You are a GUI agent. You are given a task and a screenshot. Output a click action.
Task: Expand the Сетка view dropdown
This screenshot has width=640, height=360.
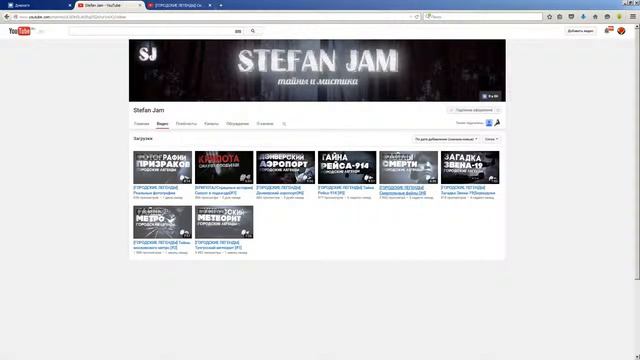click(x=491, y=139)
